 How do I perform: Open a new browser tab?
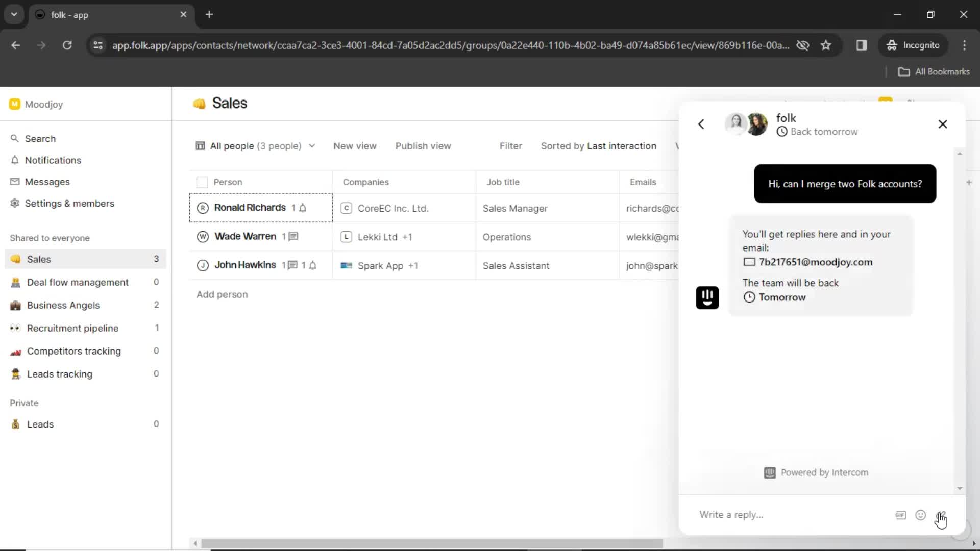coord(209,15)
